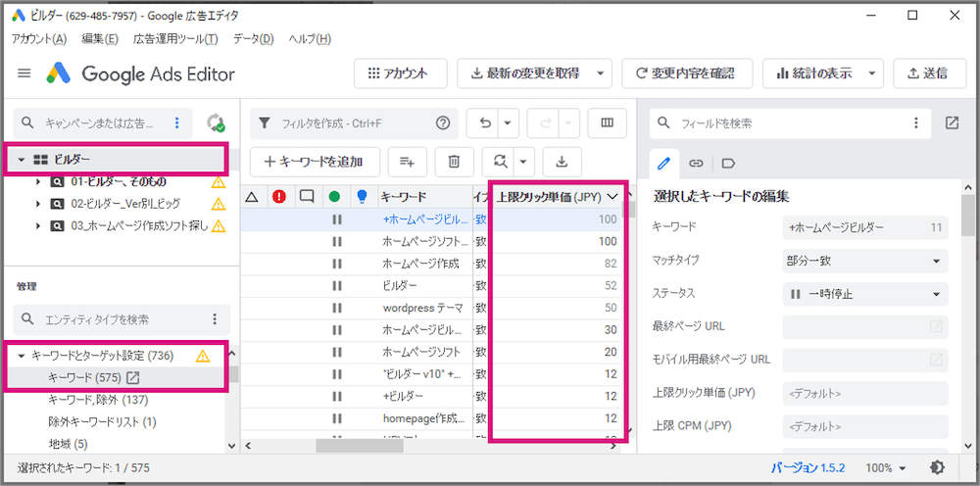Delete selected keyword with trash icon
Viewport: 980px width, 486px height.
454,162
